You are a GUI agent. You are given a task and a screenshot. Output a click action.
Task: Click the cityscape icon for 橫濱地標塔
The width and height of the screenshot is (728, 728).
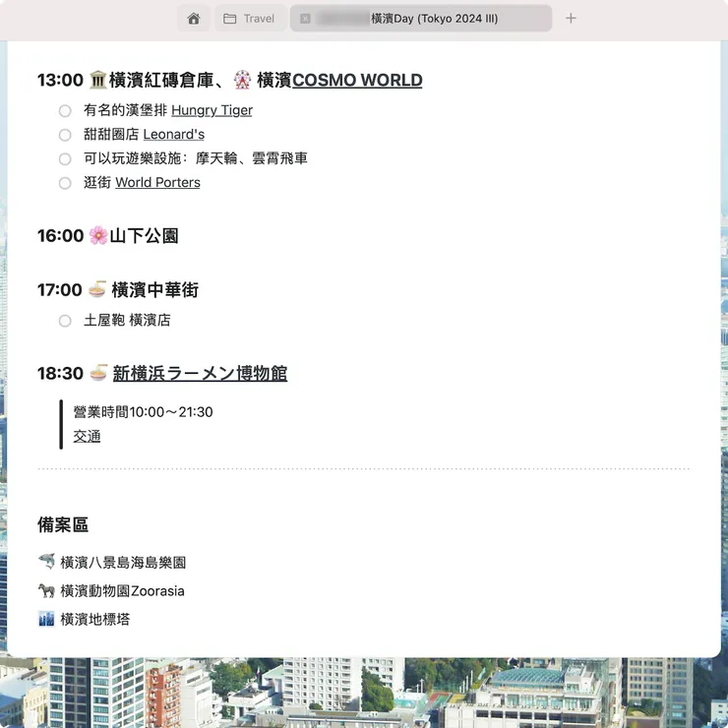pyautogui.click(x=46, y=619)
